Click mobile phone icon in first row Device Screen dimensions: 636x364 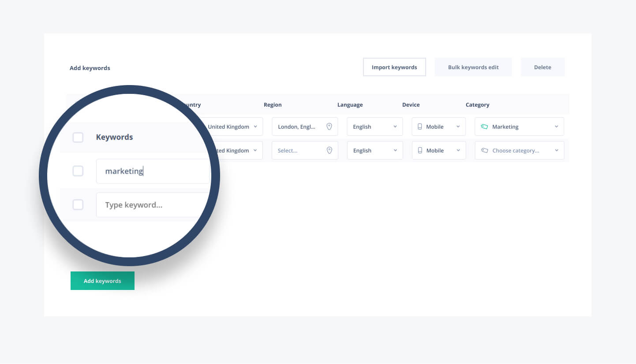pyautogui.click(x=420, y=126)
